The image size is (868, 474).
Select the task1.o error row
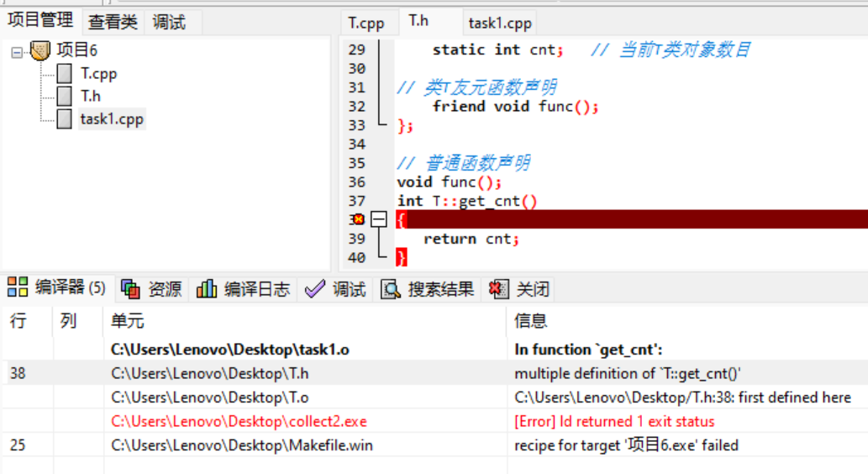click(x=435, y=350)
